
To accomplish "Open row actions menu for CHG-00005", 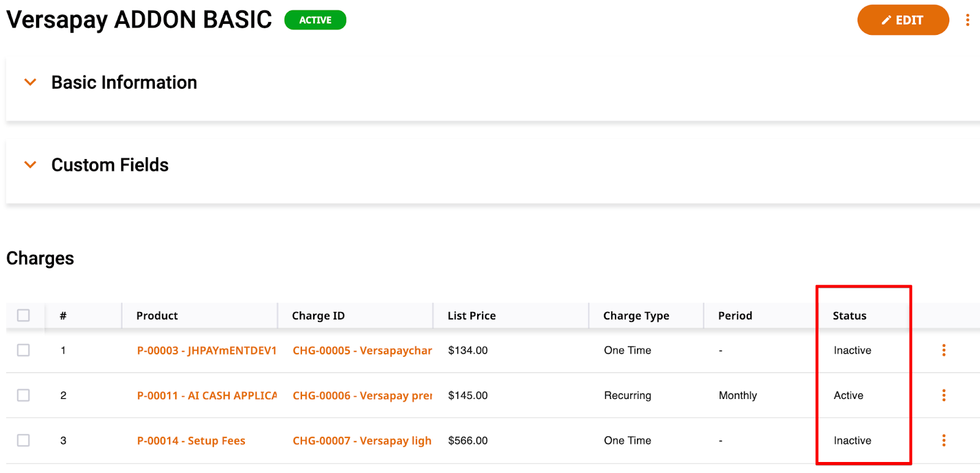I will click(944, 350).
